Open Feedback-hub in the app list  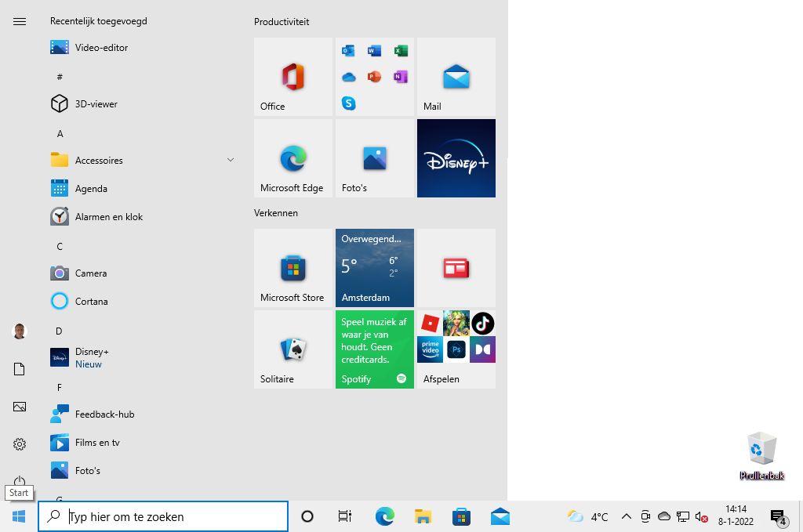[x=144, y=414]
